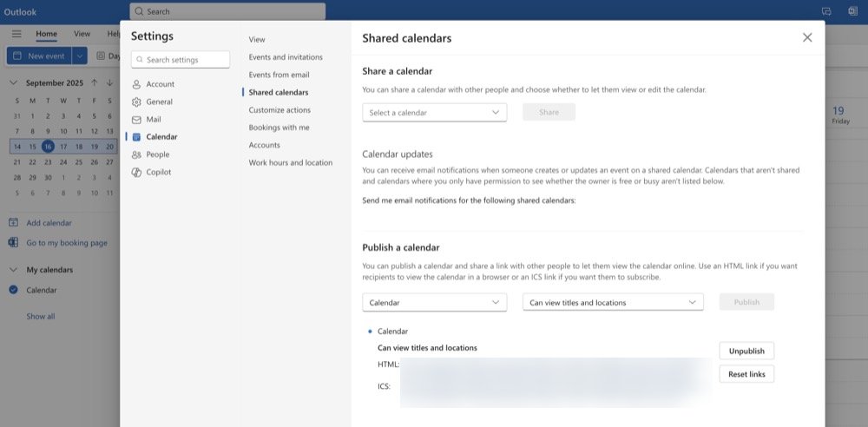Collapse the My calendars section
Image resolution: width=868 pixels, height=427 pixels.
pos(13,270)
